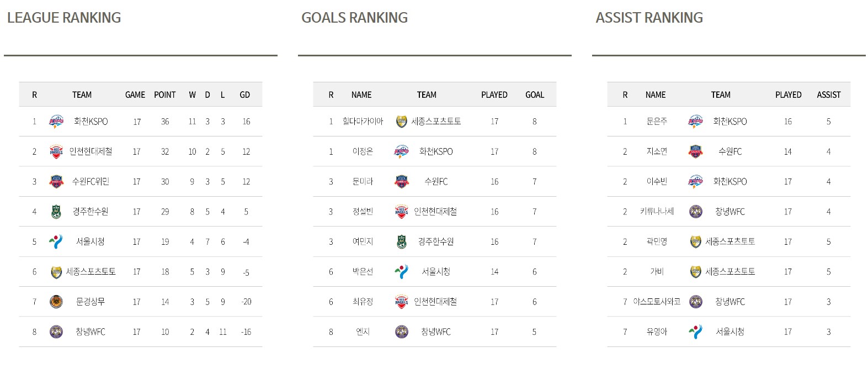Click the 세종스포츠토토 logo beside 힐다마가이아
Viewport: 868px width, 368px height.
tap(402, 122)
